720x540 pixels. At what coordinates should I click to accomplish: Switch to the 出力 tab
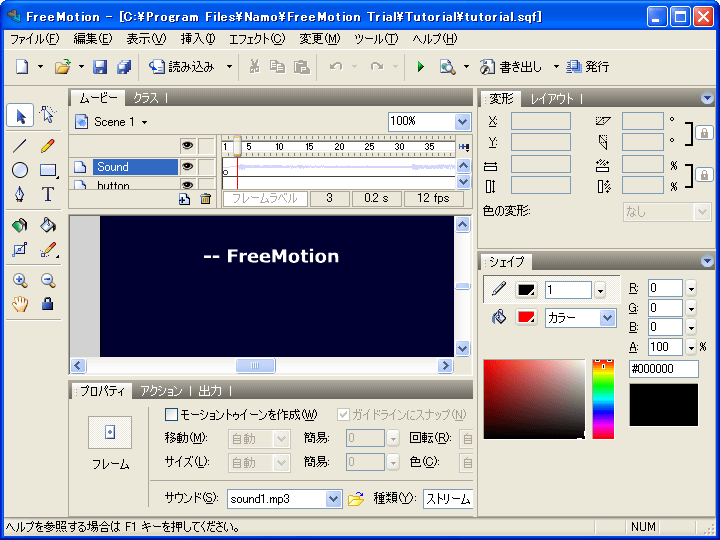(x=210, y=391)
